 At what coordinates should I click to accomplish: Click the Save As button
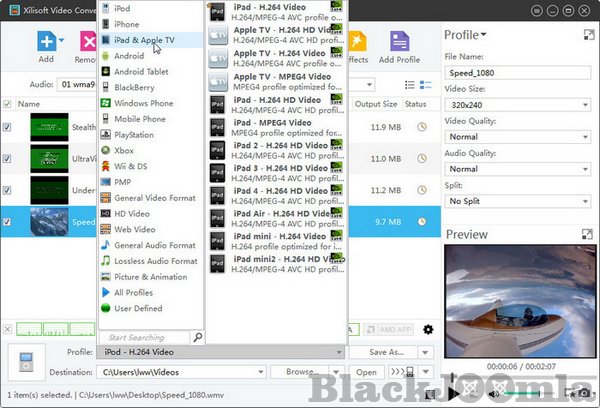391,352
